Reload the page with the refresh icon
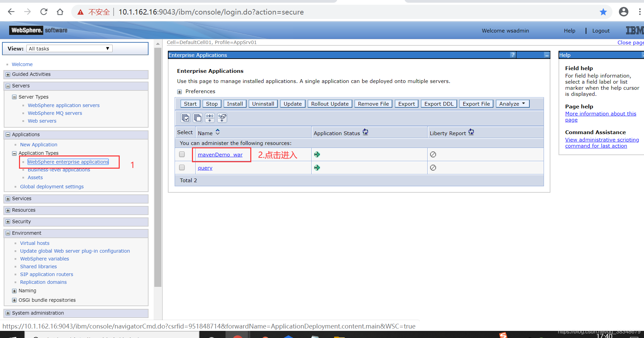The height and width of the screenshot is (338, 644). pos(44,12)
